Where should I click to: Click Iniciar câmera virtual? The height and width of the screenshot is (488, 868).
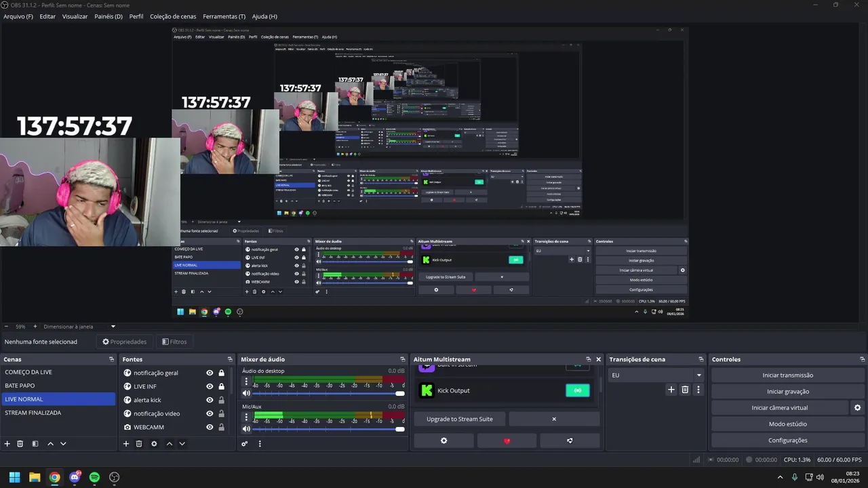780,408
